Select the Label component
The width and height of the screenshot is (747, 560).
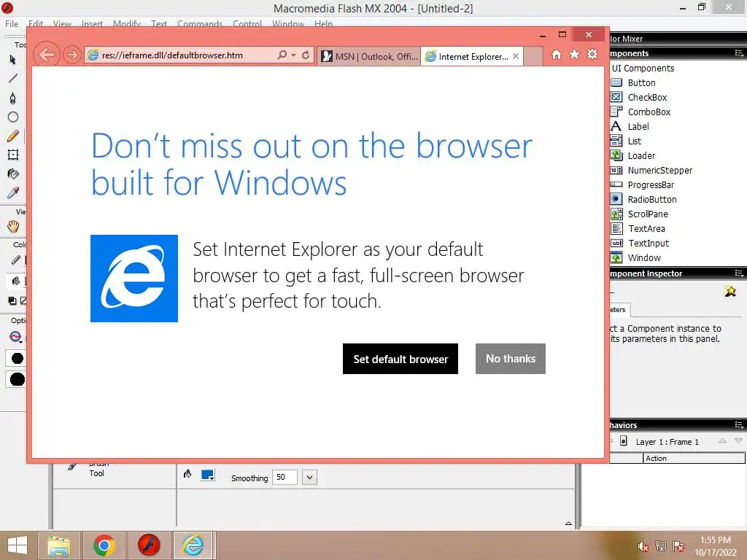638,127
